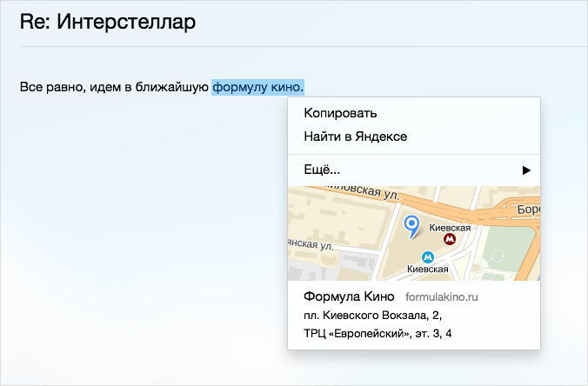Click the Формула Кино title

349,296
